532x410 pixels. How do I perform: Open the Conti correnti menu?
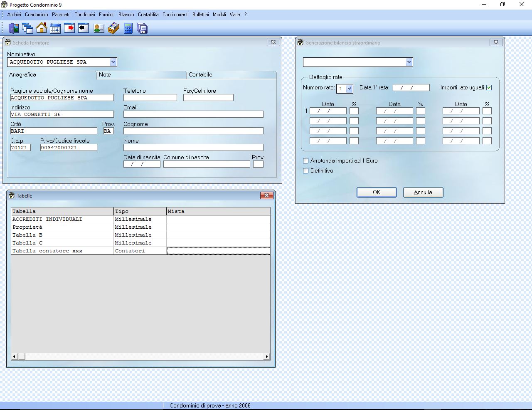click(175, 15)
